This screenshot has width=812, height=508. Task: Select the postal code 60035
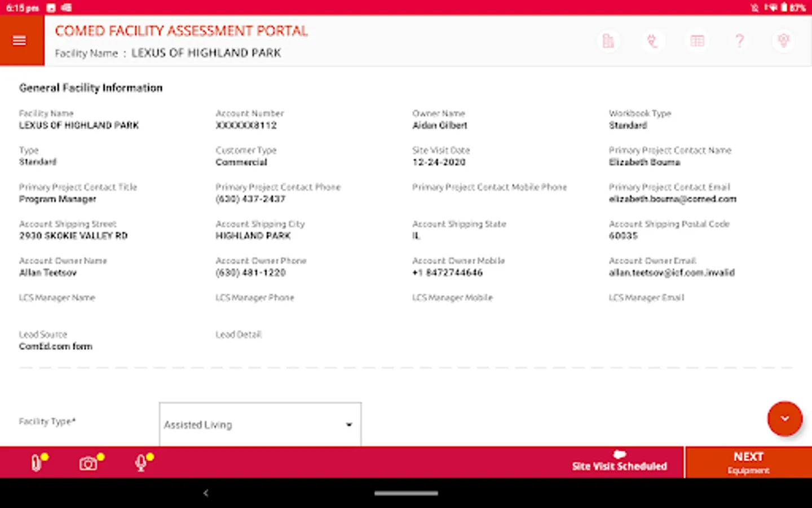point(623,235)
